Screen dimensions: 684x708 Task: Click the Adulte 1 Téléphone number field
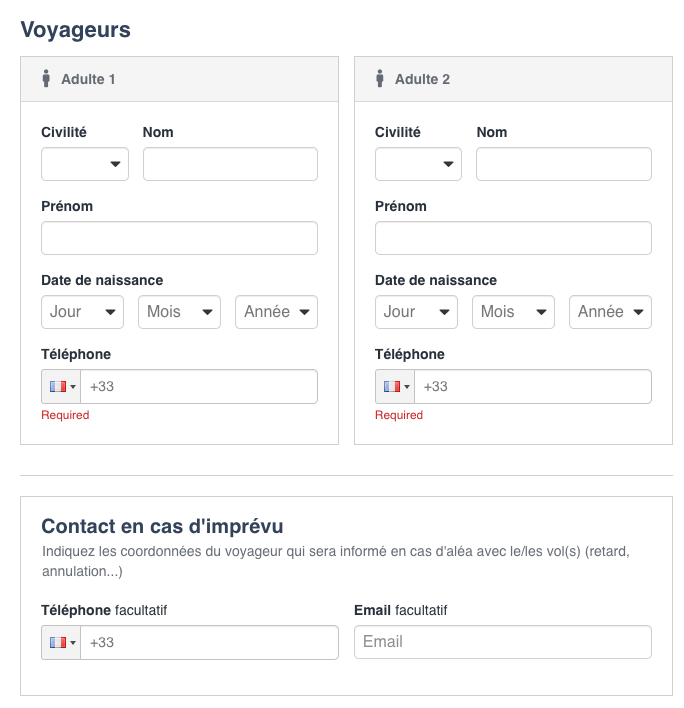pos(200,387)
